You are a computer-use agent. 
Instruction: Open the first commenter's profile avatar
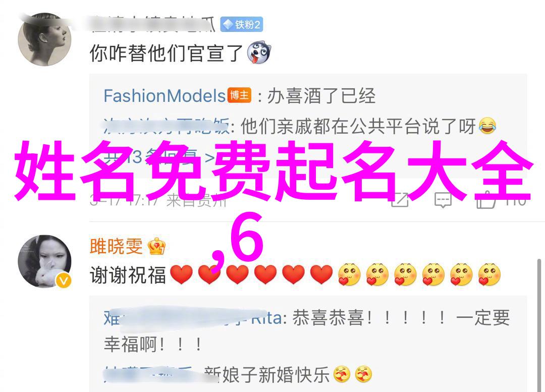(44, 39)
